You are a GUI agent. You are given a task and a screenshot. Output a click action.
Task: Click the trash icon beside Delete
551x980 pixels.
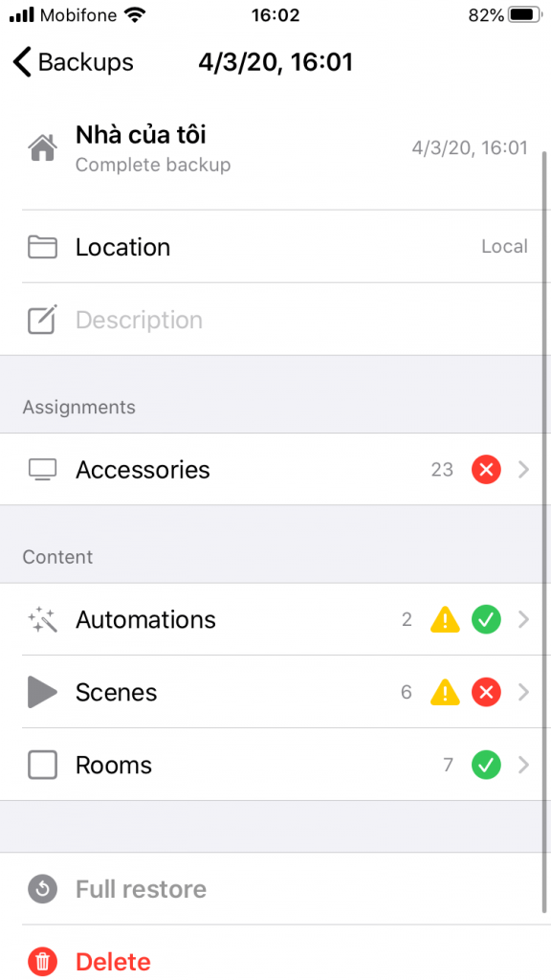click(42, 961)
